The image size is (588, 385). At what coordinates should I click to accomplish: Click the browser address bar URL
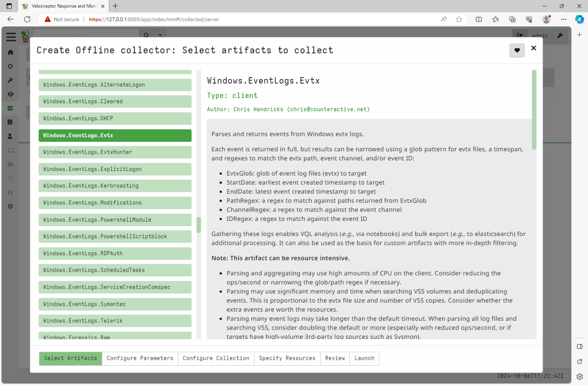pos(154,19)
